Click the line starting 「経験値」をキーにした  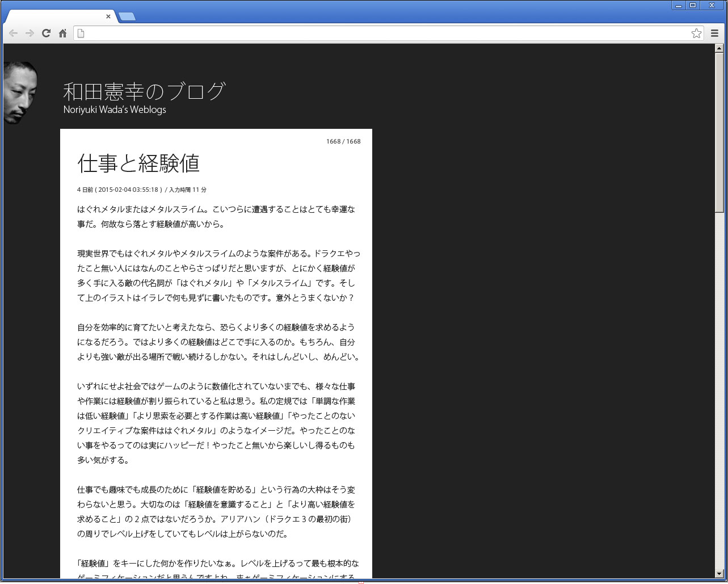(218, 564)
